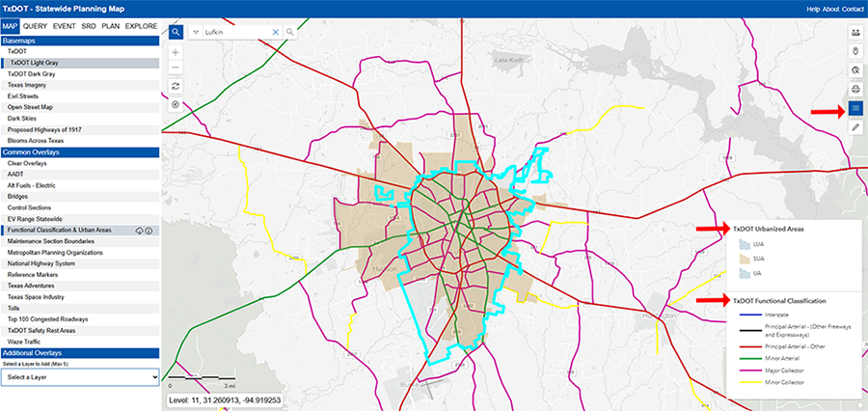This screenshot has height=411, width=868.
Task: Toggle the legend list button
Action: pos(855,108)
